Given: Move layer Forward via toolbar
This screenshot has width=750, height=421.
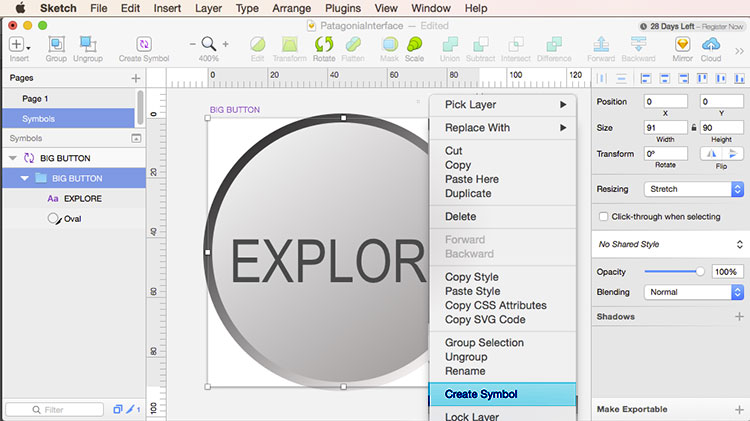Looking at the screenshot, I should point(601,44).
